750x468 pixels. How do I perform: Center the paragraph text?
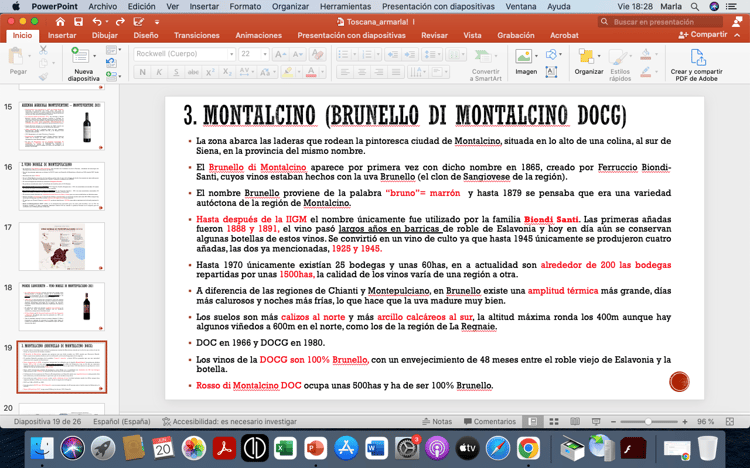362,72
